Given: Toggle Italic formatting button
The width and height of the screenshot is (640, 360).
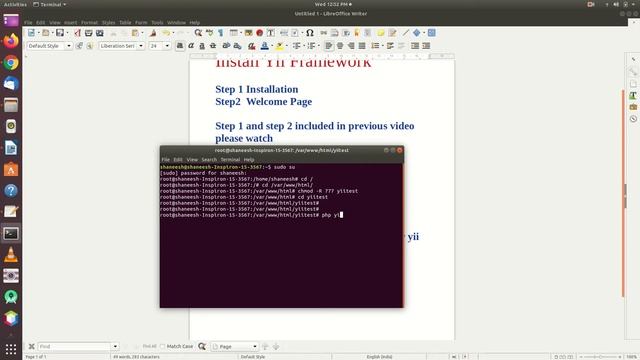Looking at the screenshot, I should click(191, 46).
